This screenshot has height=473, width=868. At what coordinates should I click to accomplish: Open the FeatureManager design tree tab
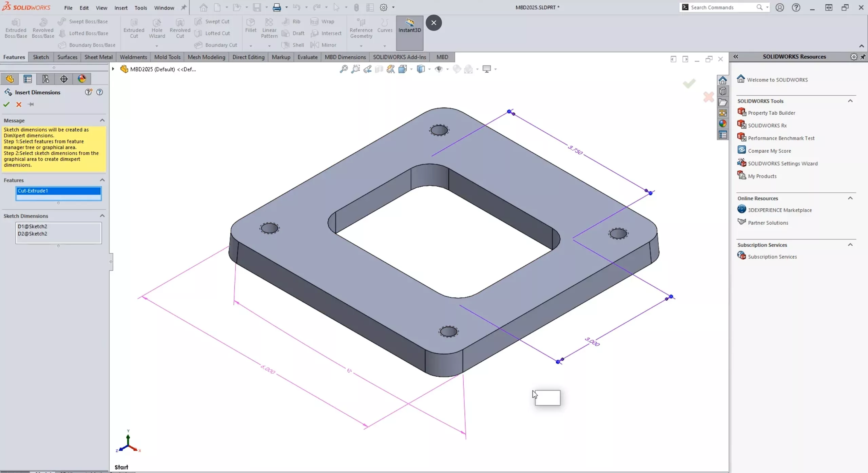(9, 79)
